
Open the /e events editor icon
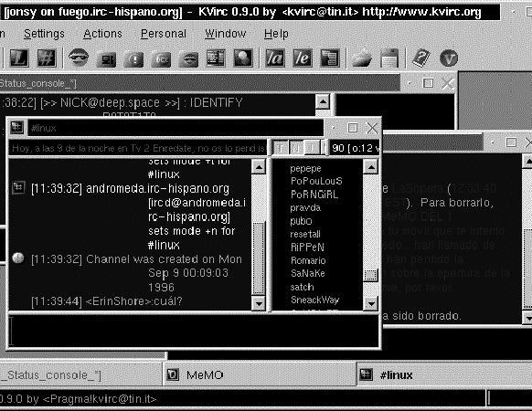303,58
